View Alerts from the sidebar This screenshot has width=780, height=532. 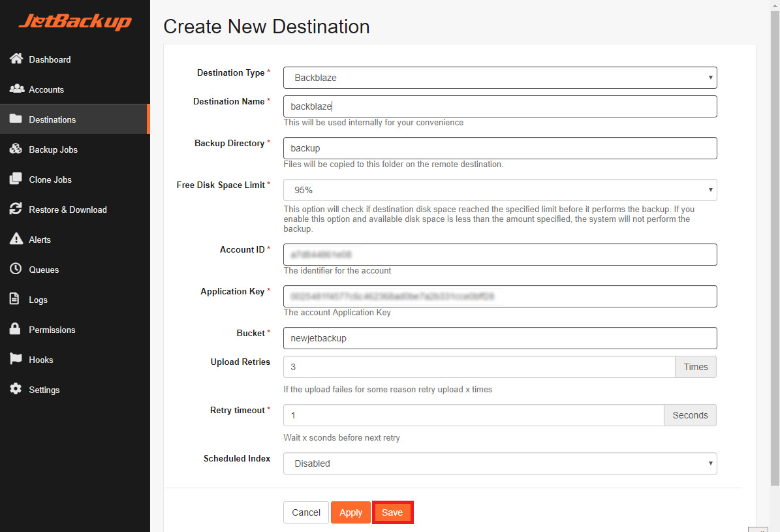[74, 240]
